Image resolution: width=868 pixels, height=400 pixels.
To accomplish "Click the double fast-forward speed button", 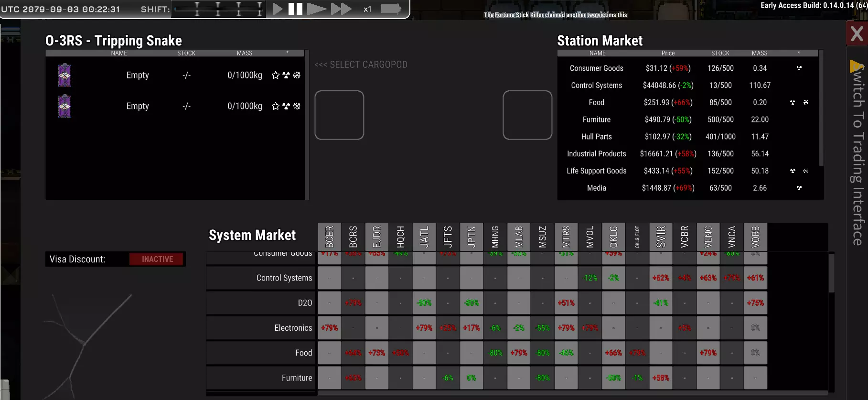I will point(341,9).
